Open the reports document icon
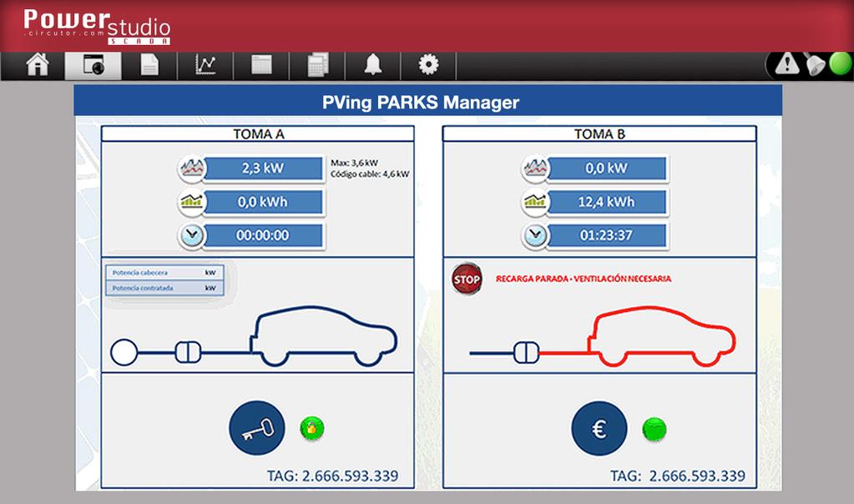This screenshot has height=504, width=854. click(149, 65)
